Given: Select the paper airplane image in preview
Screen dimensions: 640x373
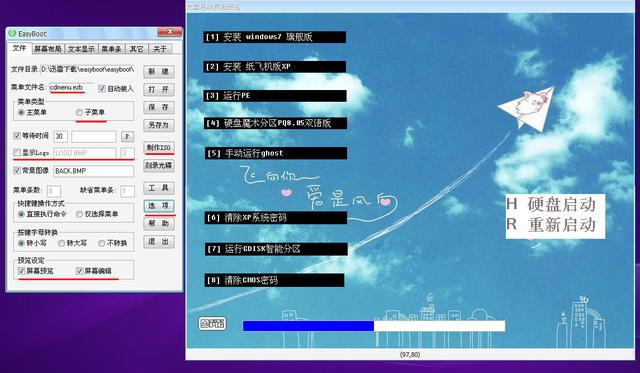Looking at the screenshot, I should tap(527, 109).
